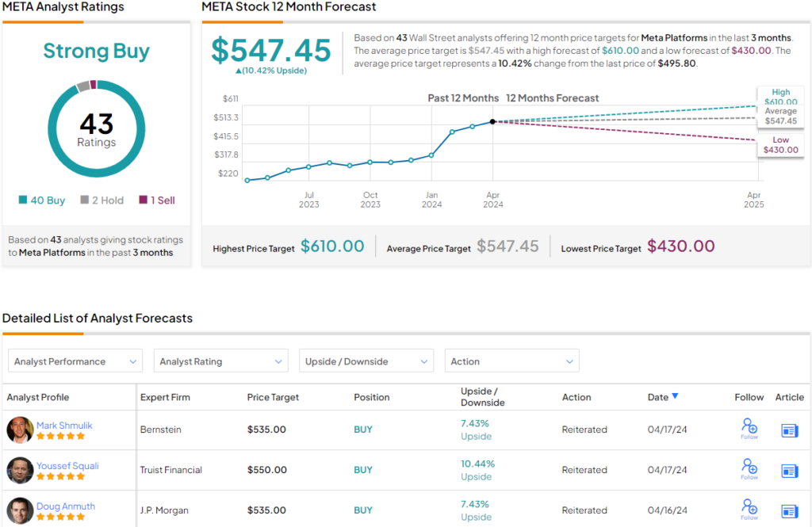The width and height of the screenshot is (812, 527).
Task: Click the 43 Ratings donut chart
Action: [x=96, y=129]
